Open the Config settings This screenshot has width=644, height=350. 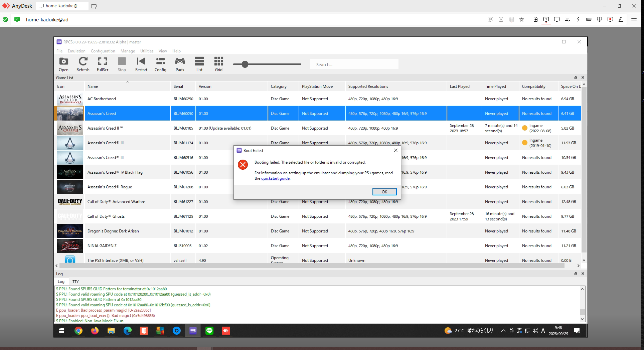pos(160,64)
